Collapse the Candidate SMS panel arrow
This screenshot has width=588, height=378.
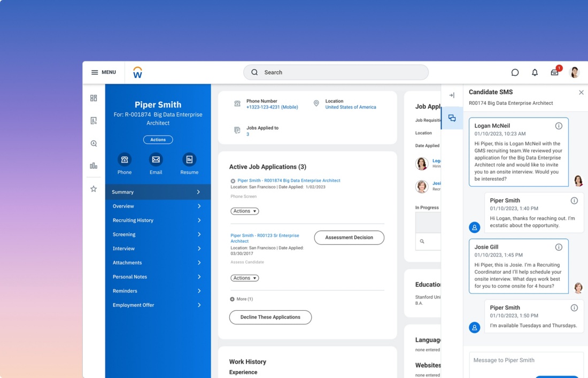click(452, 95)
